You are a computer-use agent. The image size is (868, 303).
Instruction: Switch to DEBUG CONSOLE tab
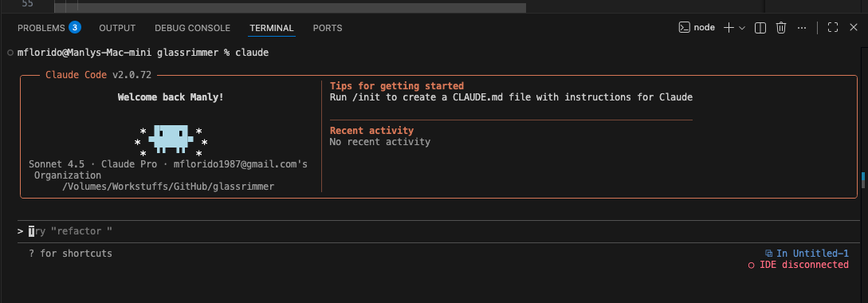pos(193,28)
